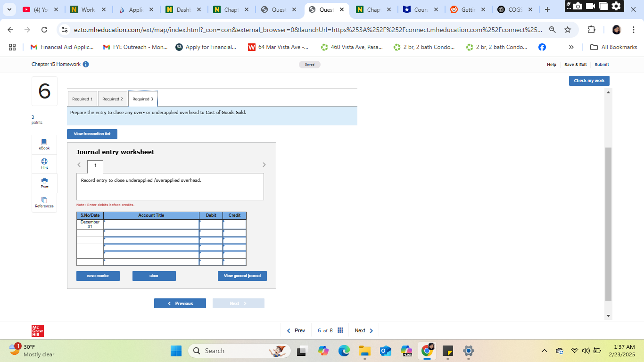Viewport: 644px width, 362px height.
Task: Open Settings gear in taskbar
Action: (468, 351)
